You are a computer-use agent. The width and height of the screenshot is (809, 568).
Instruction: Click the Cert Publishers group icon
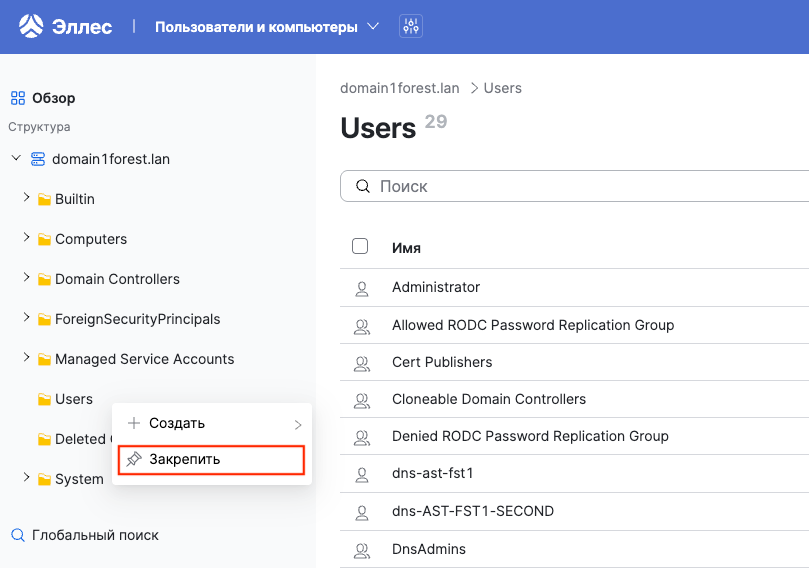pyautogui.click(x=362, y=362)
